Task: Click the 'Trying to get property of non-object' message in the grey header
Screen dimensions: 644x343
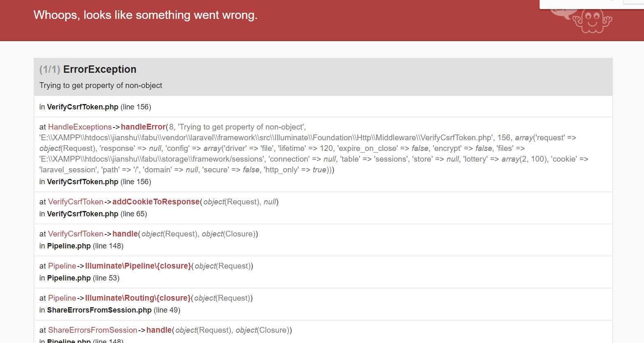Action: click(x=101, y=86)
